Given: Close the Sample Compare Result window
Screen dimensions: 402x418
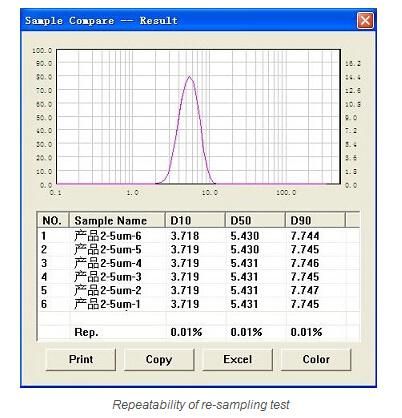Looking at the screenshot, I should click(365, 21).
